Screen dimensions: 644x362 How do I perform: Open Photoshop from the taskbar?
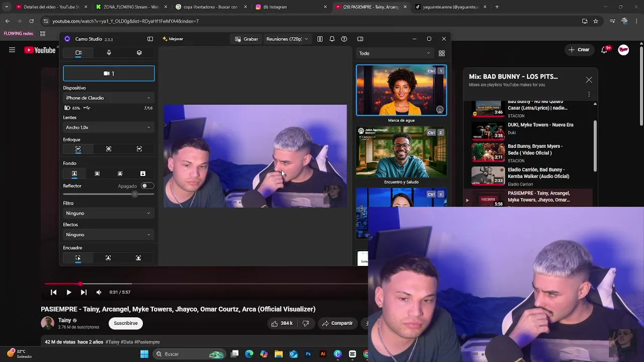(308, 354)
